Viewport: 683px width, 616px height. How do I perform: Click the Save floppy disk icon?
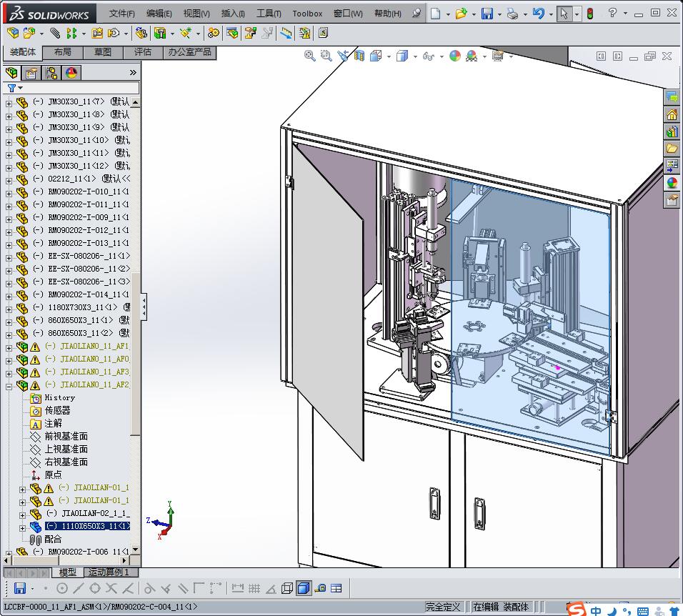[487, 14]
